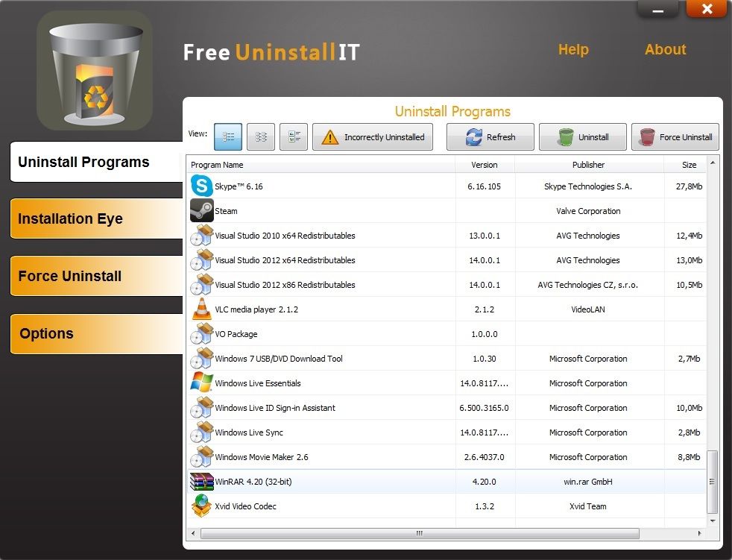This screenshot has width=732, height=560.
Task: Click the WinRAR books icon
Action: click(x=202, y=482)
